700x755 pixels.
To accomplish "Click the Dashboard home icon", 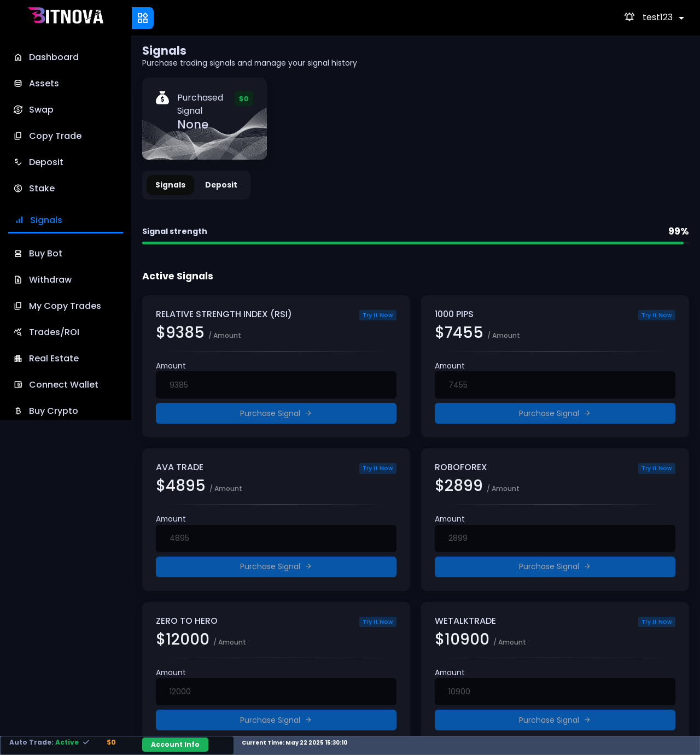I will pos(18,57).
